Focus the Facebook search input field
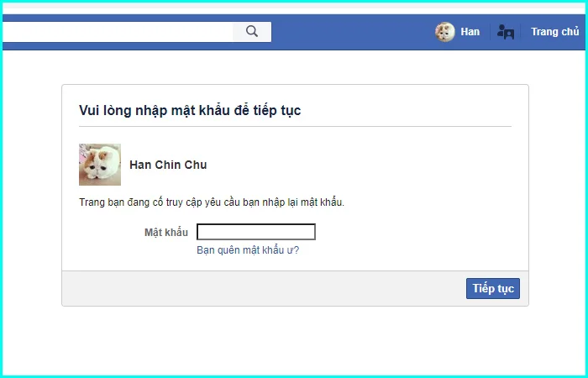This screenshot has width=588, height=378. [118, 32]
